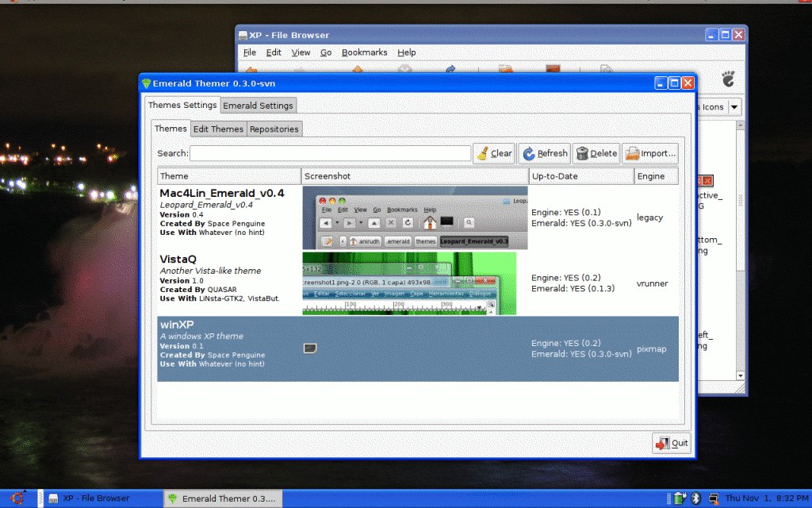
Task: Click File Browser scrollbar down arrow
Action: (x=741, y=375)
